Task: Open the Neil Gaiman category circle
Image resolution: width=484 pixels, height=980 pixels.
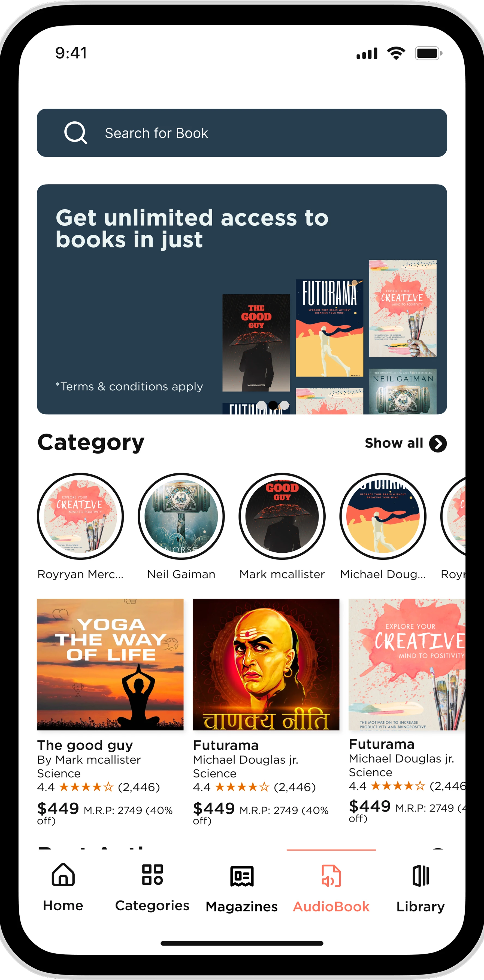Action: pyautogui.click(x=181, y=516)
